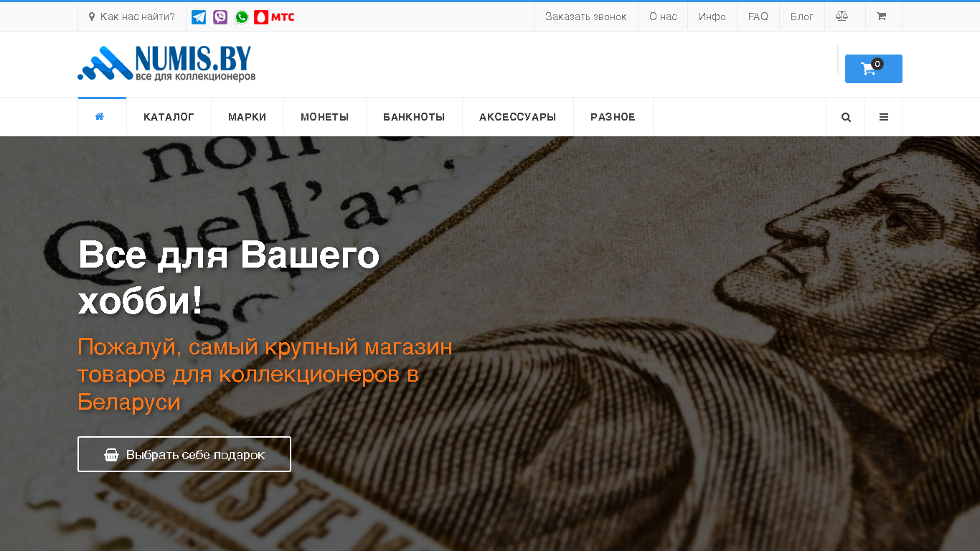Open the Банкноты menu

[414, 117]
